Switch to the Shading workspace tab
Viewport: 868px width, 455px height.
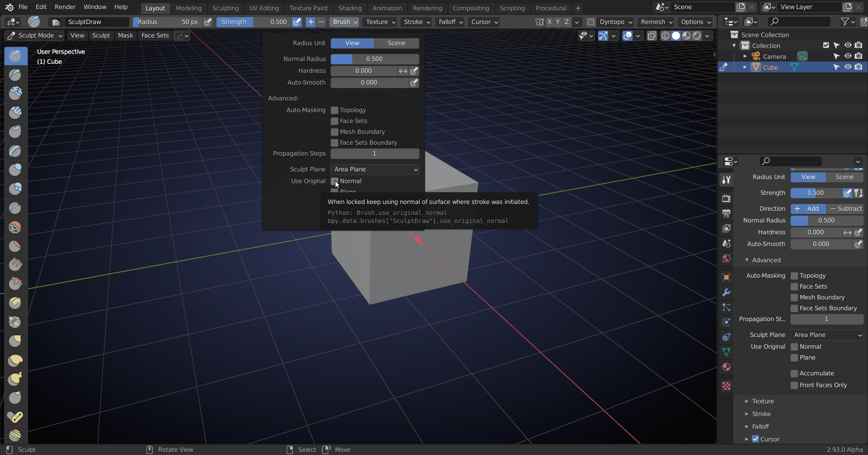[x=350, y=8]
